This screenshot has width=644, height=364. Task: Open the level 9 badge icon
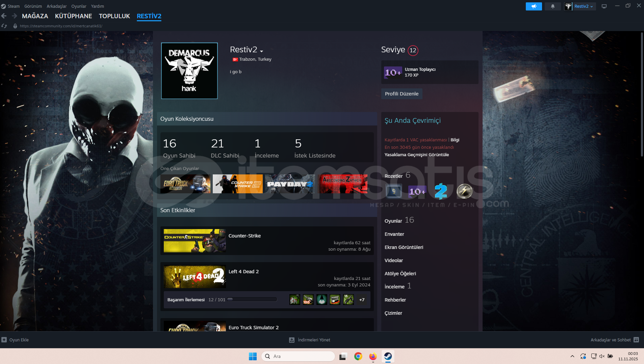click(394, 191)
